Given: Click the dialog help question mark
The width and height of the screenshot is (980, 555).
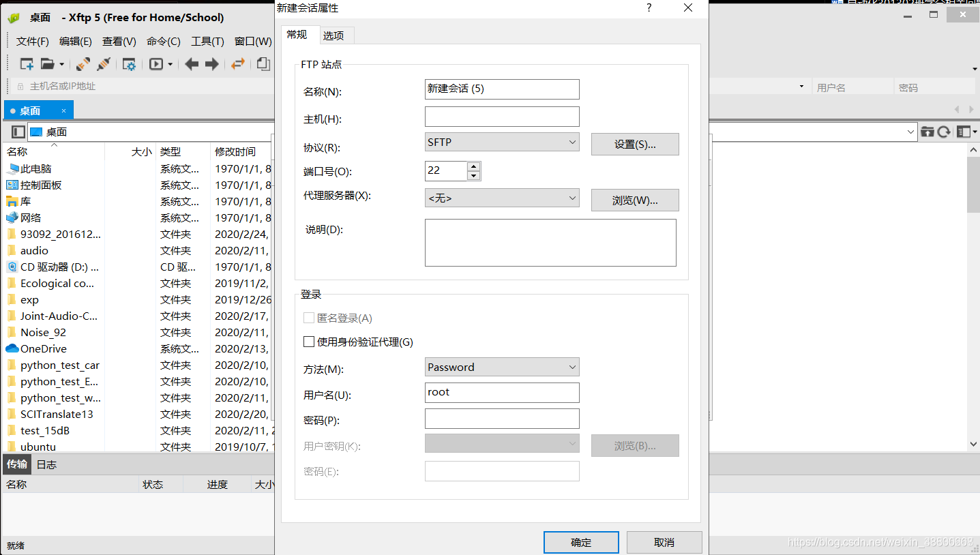Looking at the screenshot, I should click(649, 8).
